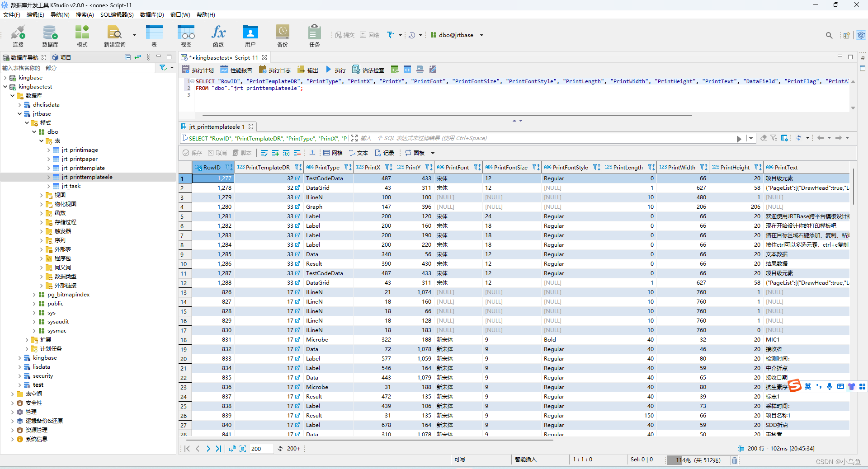Viewport: 868px width, 469px height.
Task: Click the 新建查询 (New Query) icon
Action: [115, 36]
